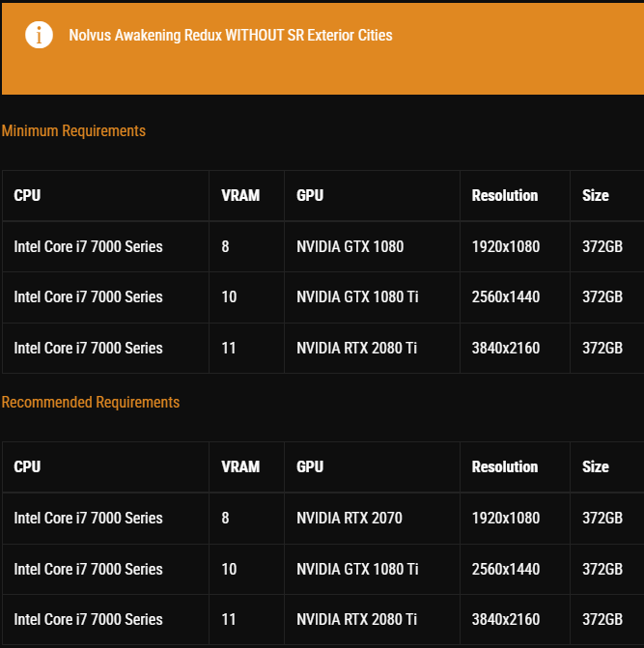Click the Size header in Recommended Requirements table
Screen dimensions: 644x648
pos(596,467)
